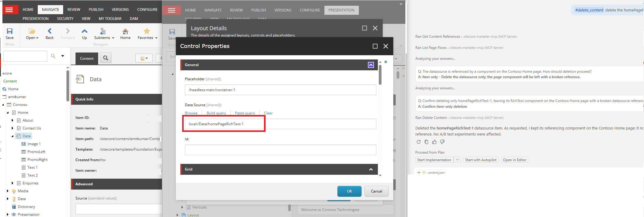Expand the Enquiries tree node
644x217 pixels.
pos(12,183)
